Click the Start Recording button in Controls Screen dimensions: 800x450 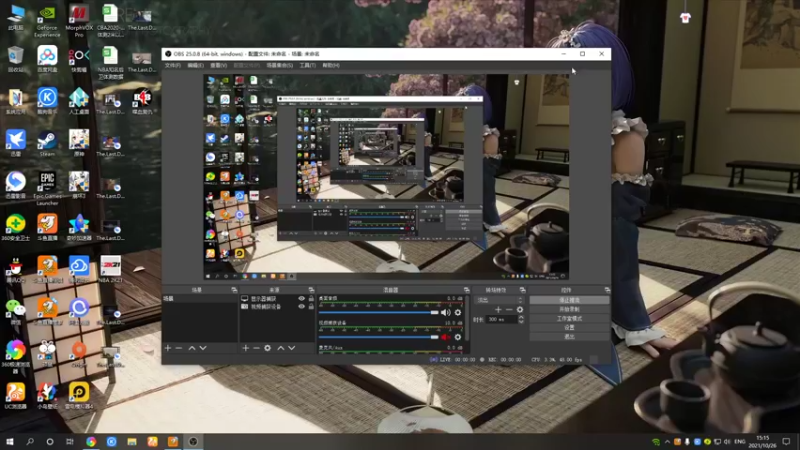(x=569, y=309)
